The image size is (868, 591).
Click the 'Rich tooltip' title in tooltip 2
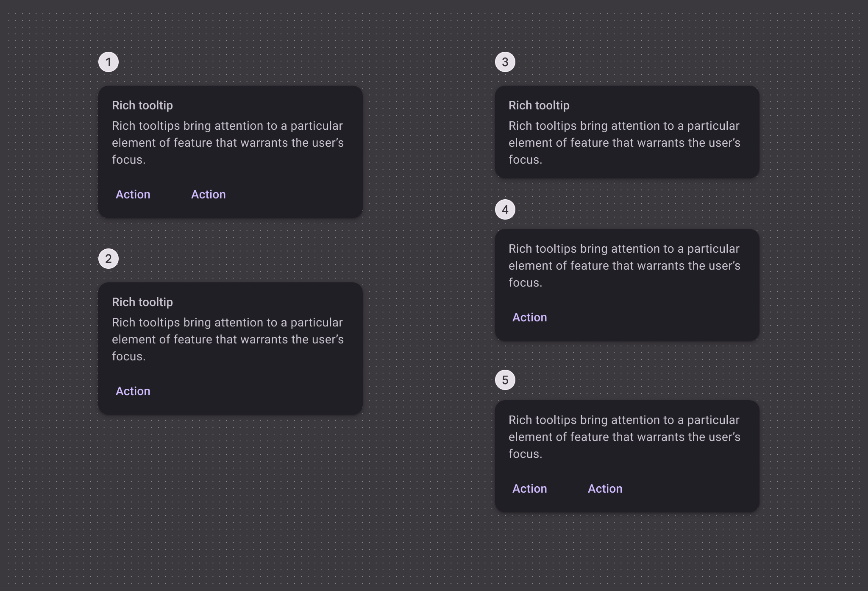tap(142, 302)
